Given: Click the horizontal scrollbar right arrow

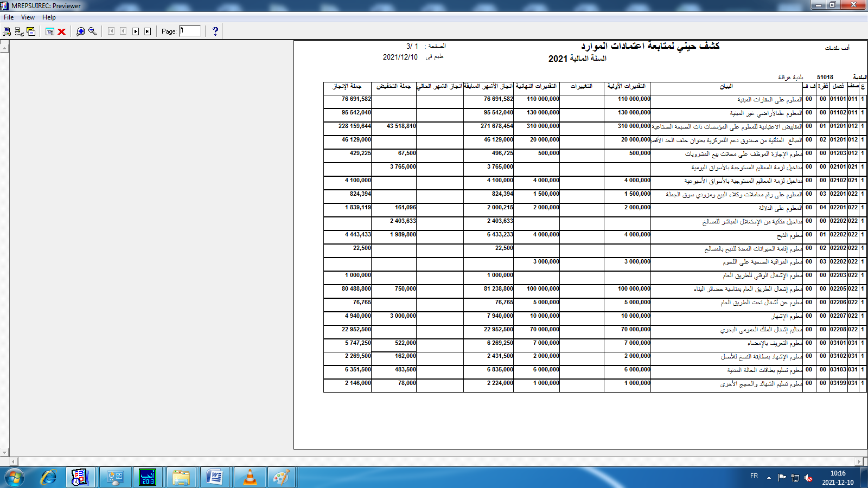Looking at the screenshot, I should click(x=859, y=462).
